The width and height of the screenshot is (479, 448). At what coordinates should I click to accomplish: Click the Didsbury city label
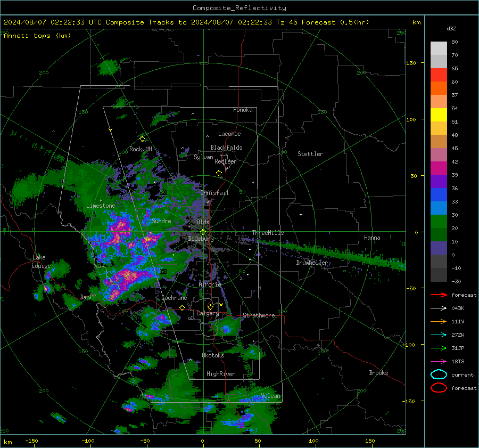[201, 239]
